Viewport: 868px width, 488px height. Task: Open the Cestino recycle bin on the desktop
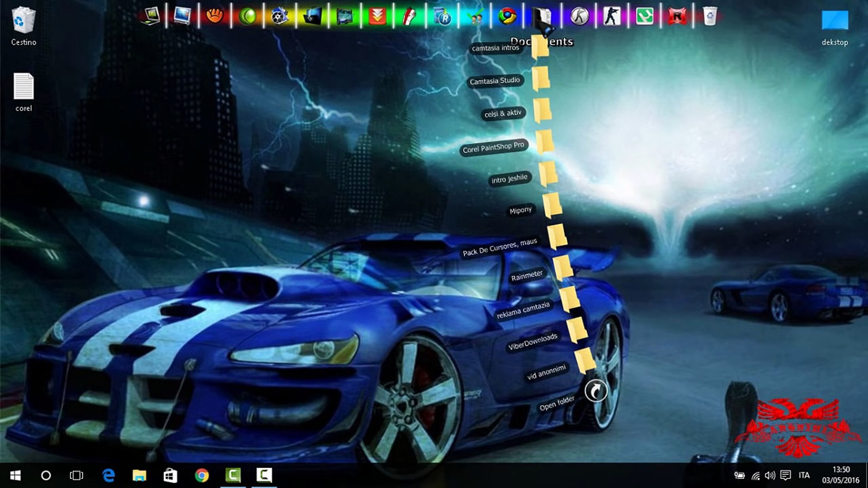click(x=24, y=21)
